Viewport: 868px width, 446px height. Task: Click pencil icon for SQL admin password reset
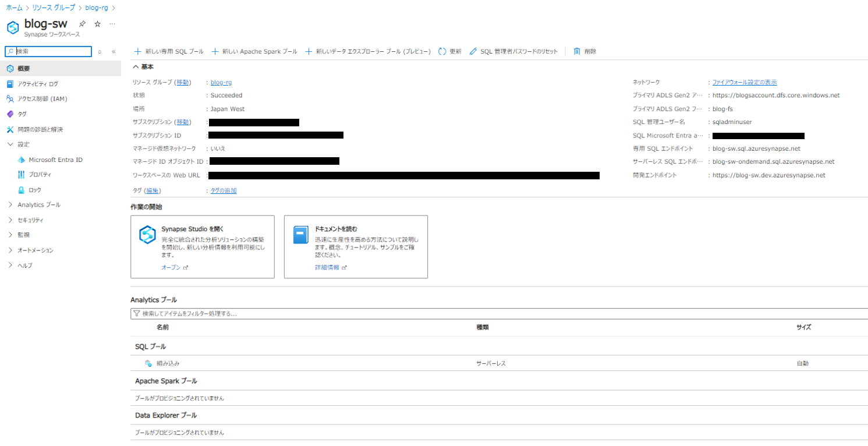tap(473, 51)
